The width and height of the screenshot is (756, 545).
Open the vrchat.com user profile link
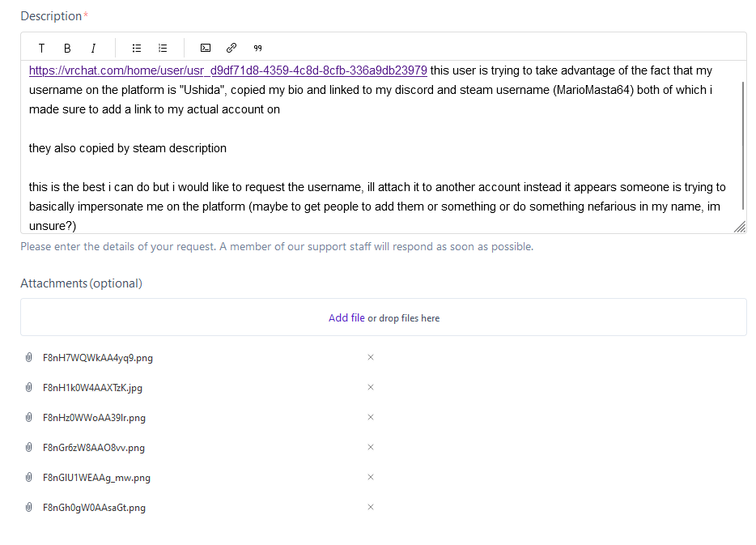point(228,70)
